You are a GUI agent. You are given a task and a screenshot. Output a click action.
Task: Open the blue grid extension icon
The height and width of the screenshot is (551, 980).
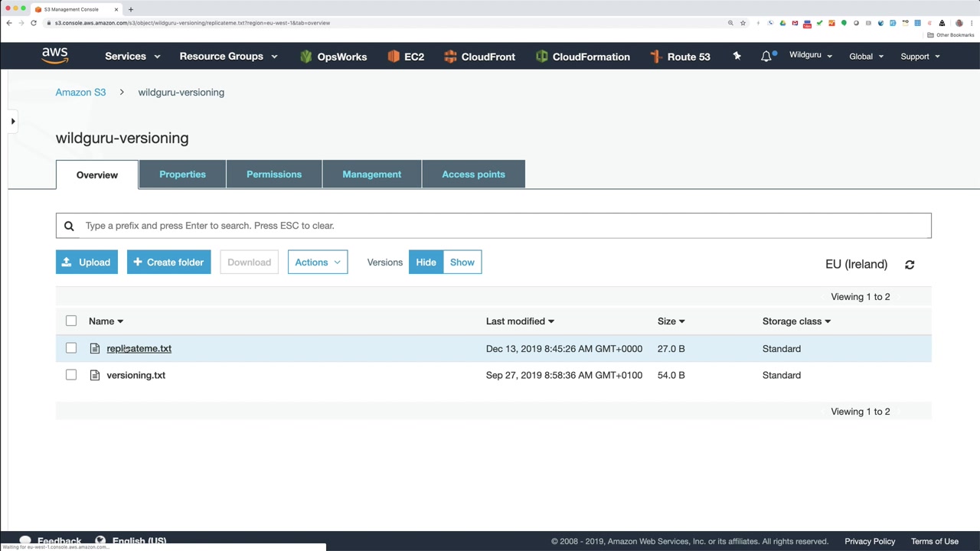[917, 23]
